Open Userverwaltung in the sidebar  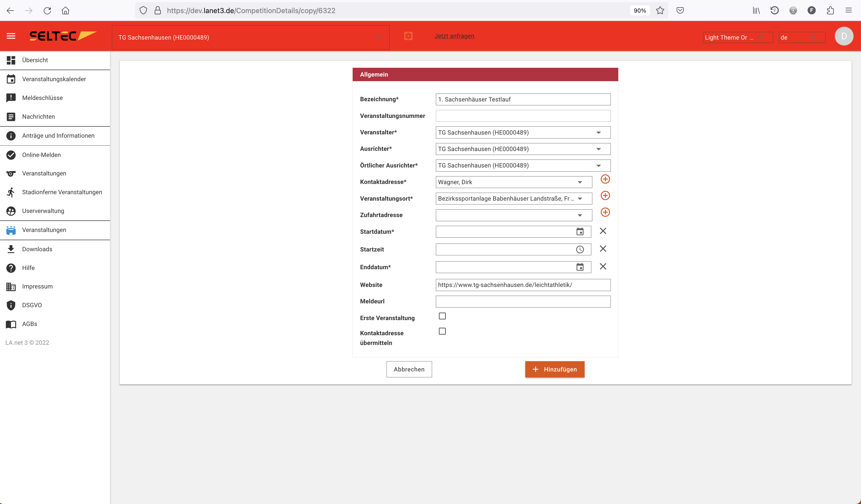coord(55,211)
